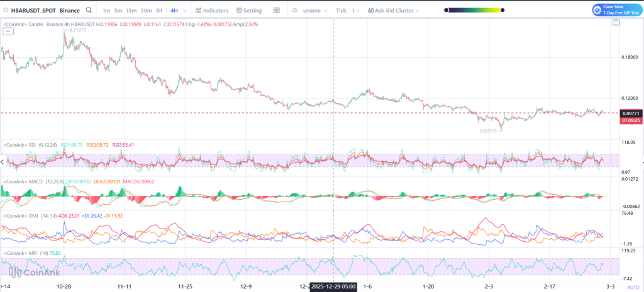Select the 30m timeframe tab

point(146,11)
